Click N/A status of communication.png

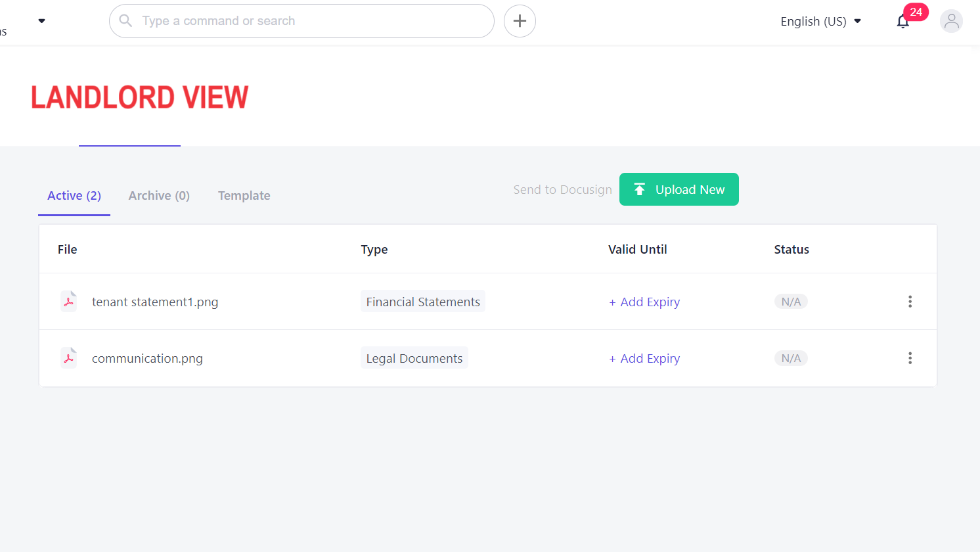(791, 358)
